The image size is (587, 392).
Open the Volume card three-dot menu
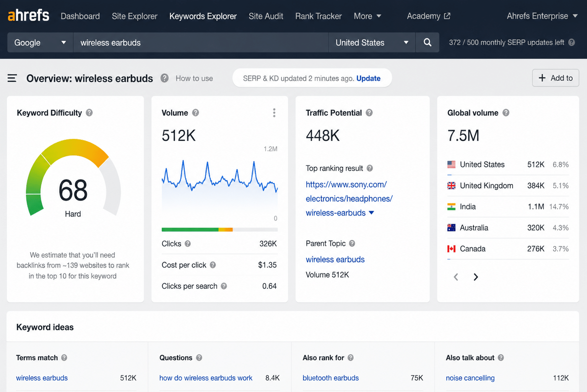(274, 113)
